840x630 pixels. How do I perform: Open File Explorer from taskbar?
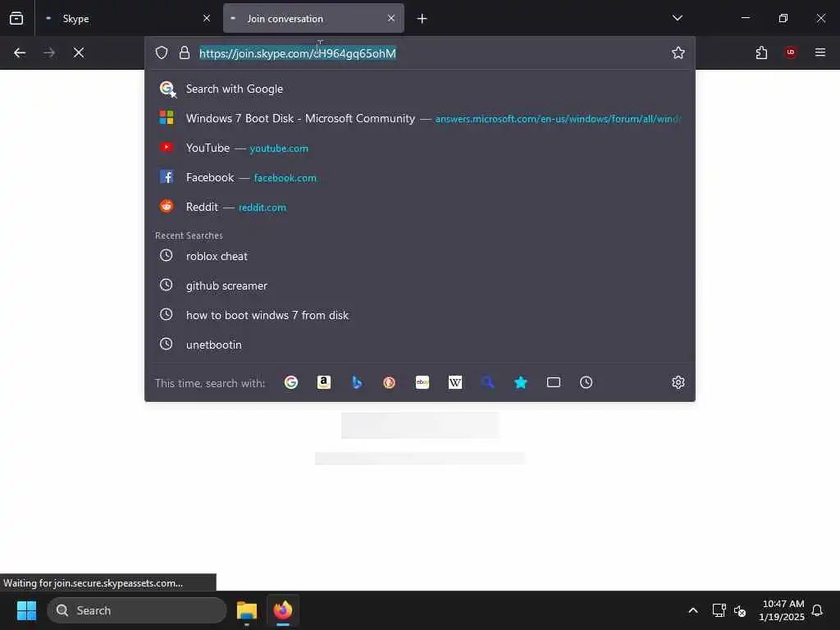coord(247,610)
